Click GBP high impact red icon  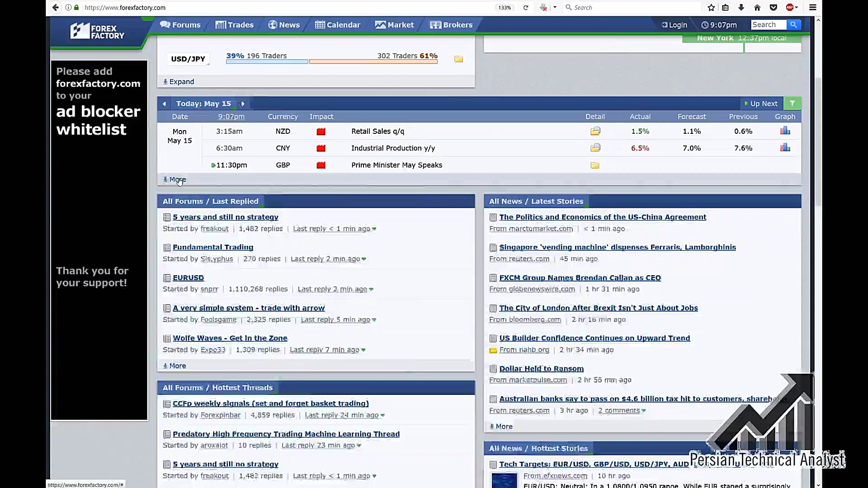pyautogui.click(x=321, y=165)
